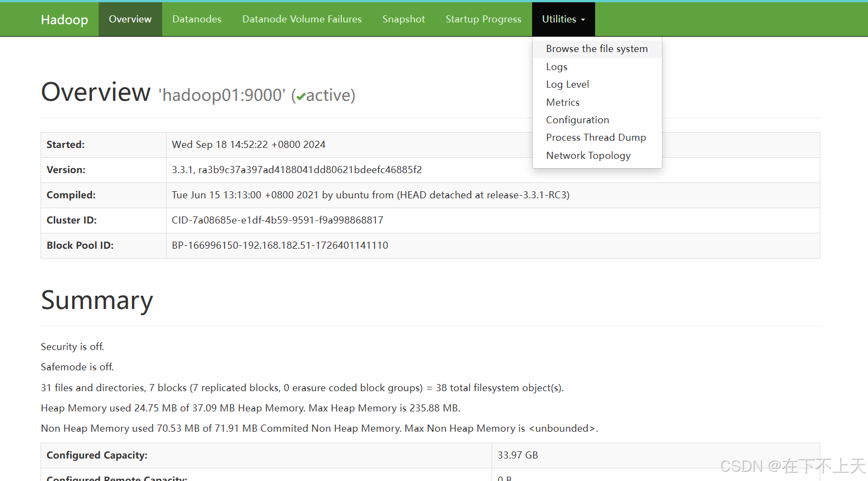
Task: Open the Overview tab
Action: point(130,19)
